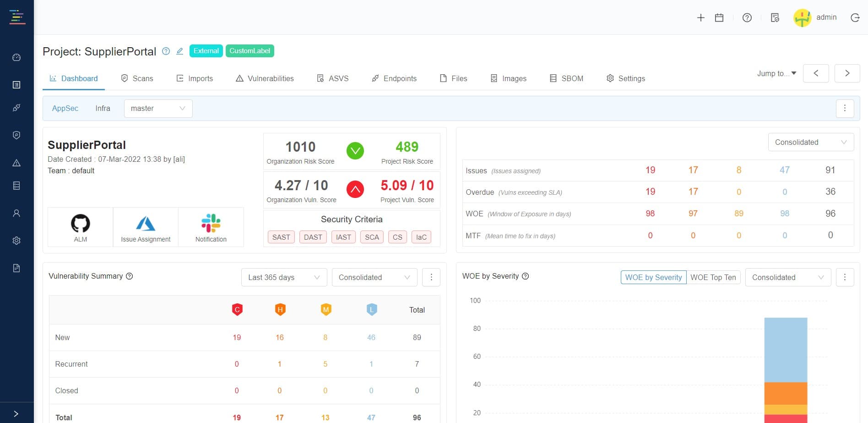Click the pencil icon to edit project name
Screen dimensions: 868x423
coord(180,51)
